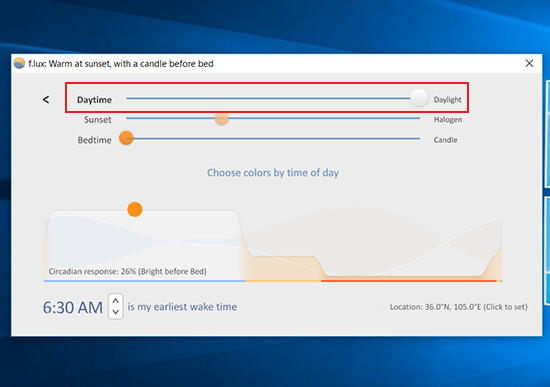This screenshot has height=387, width=550.
Task: Click the location arrow icon
Action: coord(381,307)
